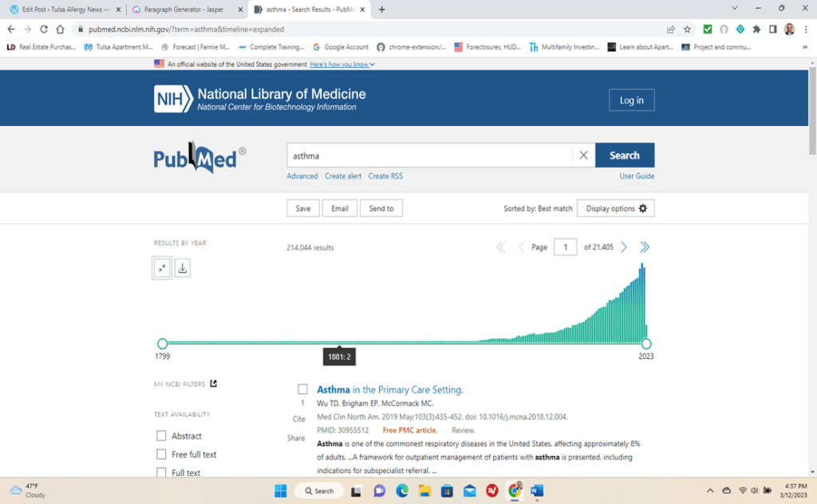The image size is (817, 504).
Task: Open My NCBI Filters external link icon
Action: (x=213, y=384)
